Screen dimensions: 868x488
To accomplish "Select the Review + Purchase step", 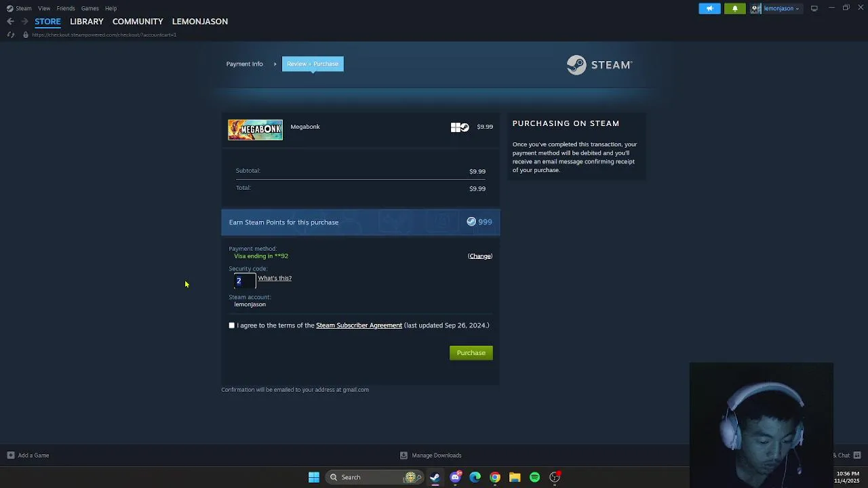I will (313, 64).
